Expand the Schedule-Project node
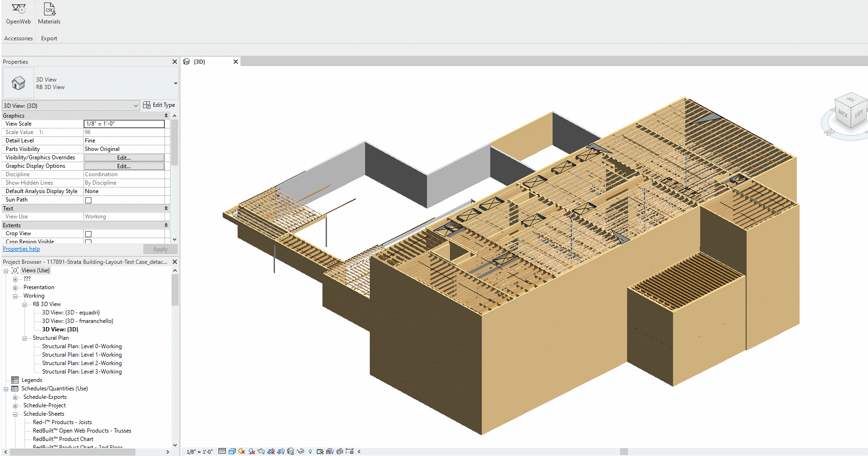Image resolution: width=868 pixels, height=456 pixels. [x=15, y=406]
